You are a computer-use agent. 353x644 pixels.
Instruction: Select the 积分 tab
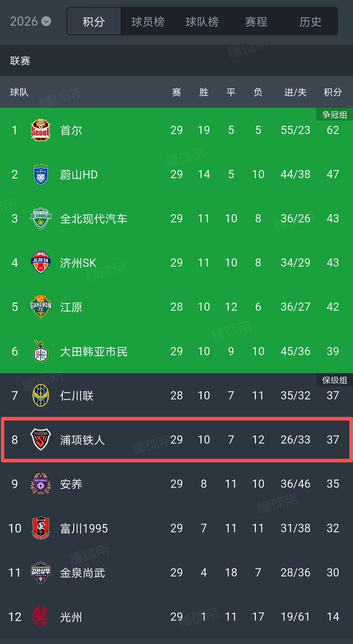94,22
